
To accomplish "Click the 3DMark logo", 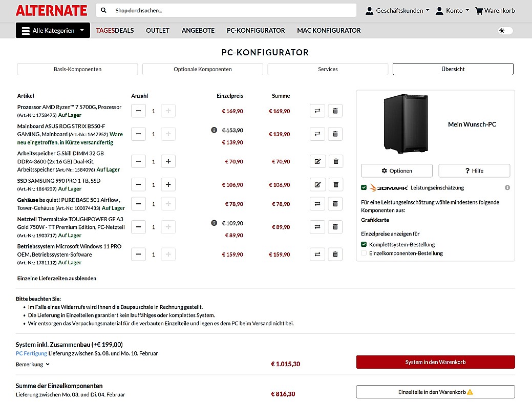I will point(389,187).
